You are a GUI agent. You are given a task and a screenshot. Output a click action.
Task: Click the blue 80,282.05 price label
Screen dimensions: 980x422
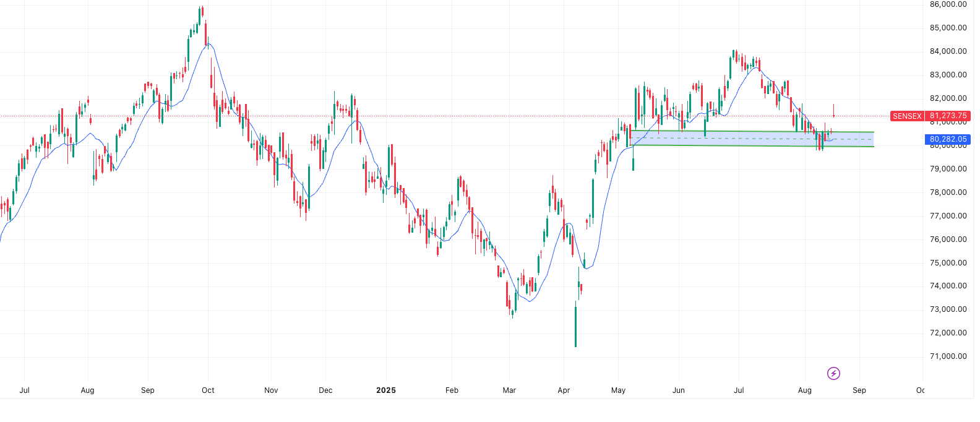coord(948,139)
